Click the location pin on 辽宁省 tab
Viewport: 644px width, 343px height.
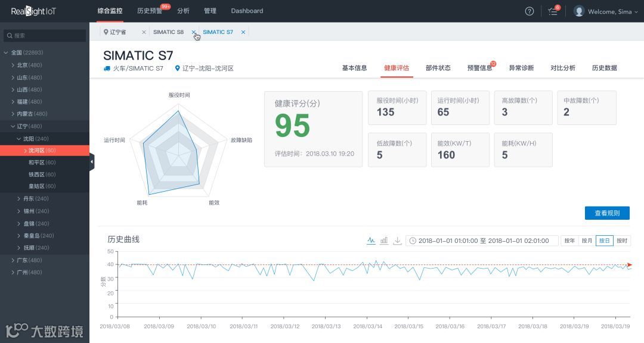pyautogui.click(x=106, y=32)
